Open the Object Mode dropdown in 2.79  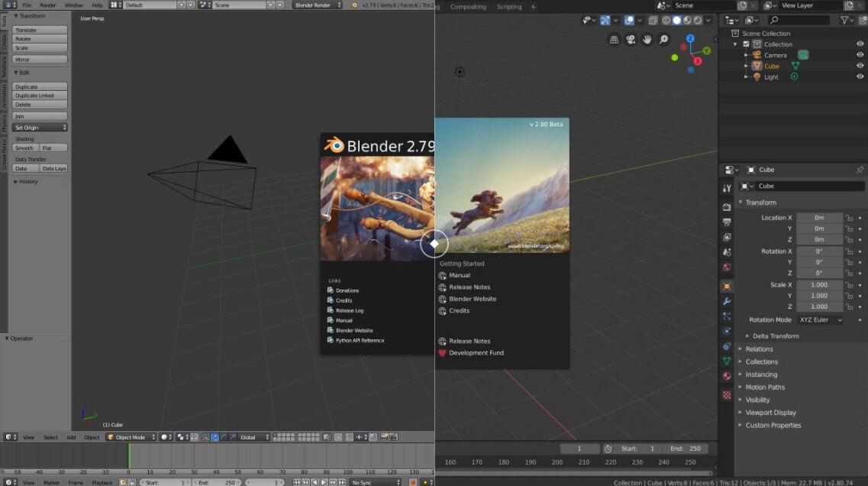tap(131, 437)
